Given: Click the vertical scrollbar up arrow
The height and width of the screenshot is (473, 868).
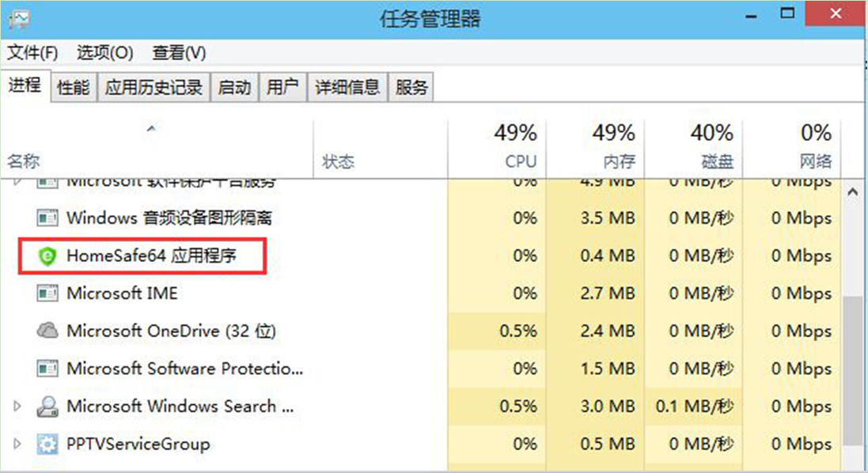Looking at the screenshot, I should (852, 192).
